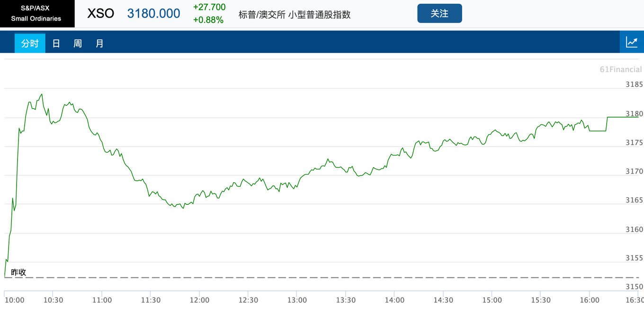Click the 12:00 time axis marker
The height and width of the screenshot is (313, 644).
pos(199,300)
